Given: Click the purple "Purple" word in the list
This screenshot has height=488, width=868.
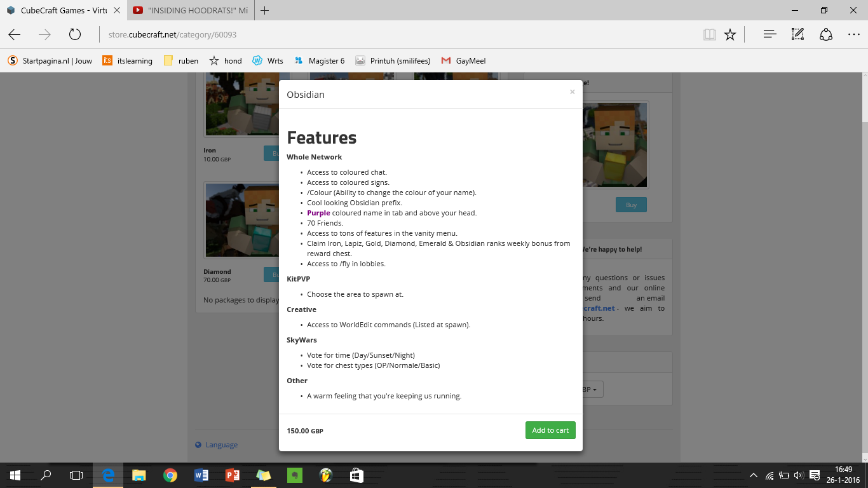Looking at the screenshot, I should pos(318,213).
